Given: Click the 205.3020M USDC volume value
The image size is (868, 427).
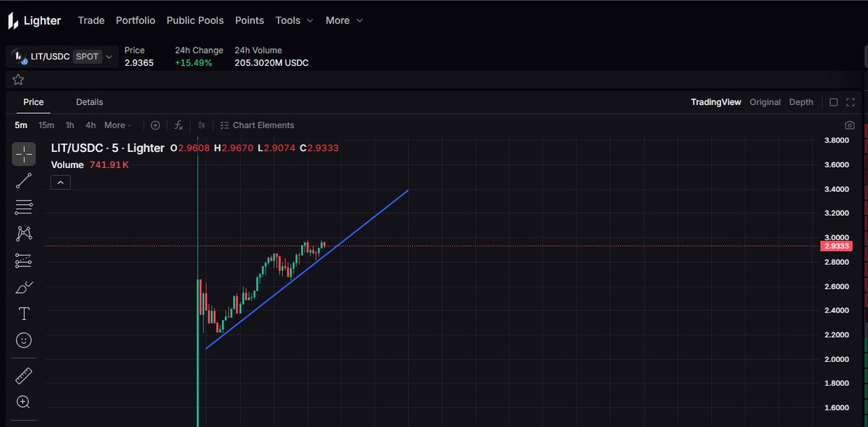Looking at the screenshot, I should (x=271, y=63).
